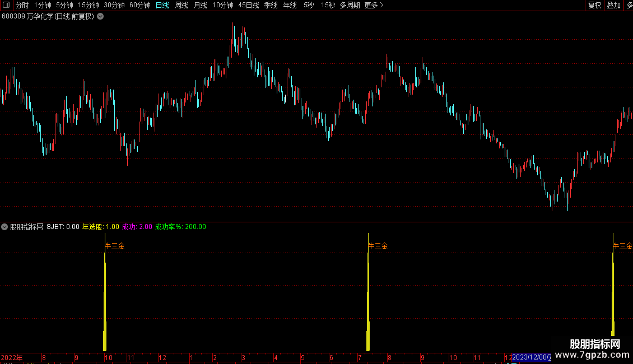Viewport: 633px width, 364px height.
Task: Click the SJBT: 0.00 indicator value
Action: 63,227
